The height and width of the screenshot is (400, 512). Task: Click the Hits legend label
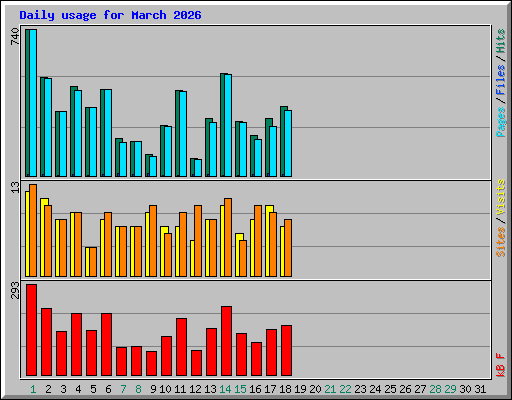pos(501,41)
